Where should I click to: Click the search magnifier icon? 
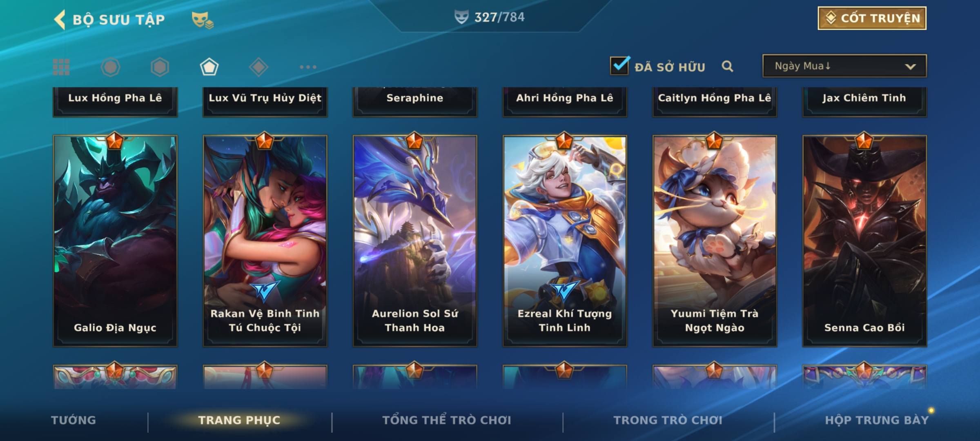pos(727,66)
